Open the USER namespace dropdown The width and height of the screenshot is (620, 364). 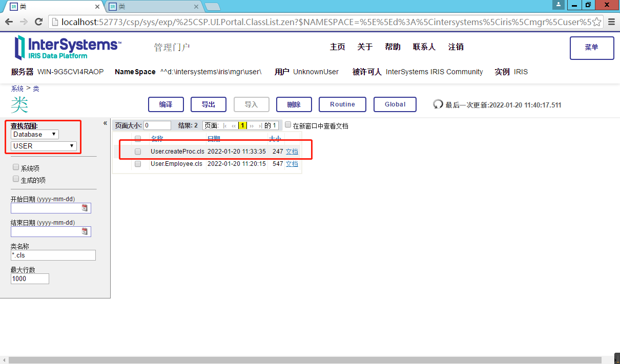click(43, 145)
